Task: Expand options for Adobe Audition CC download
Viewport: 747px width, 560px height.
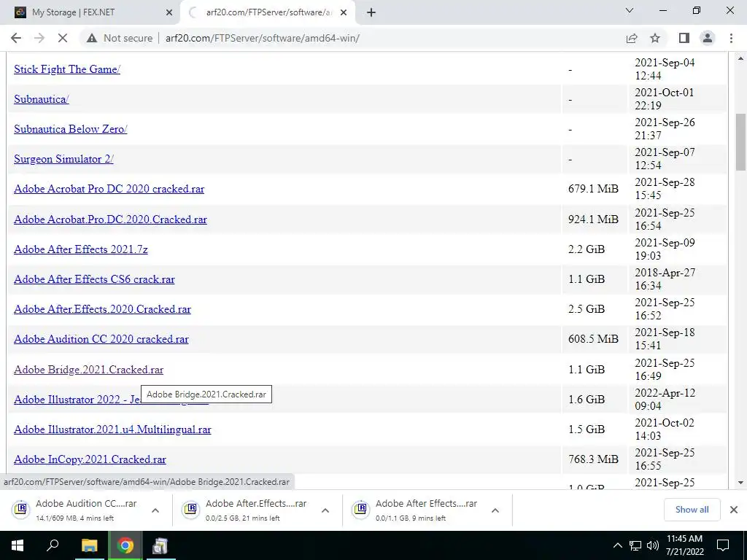Action: pos(155,510)
